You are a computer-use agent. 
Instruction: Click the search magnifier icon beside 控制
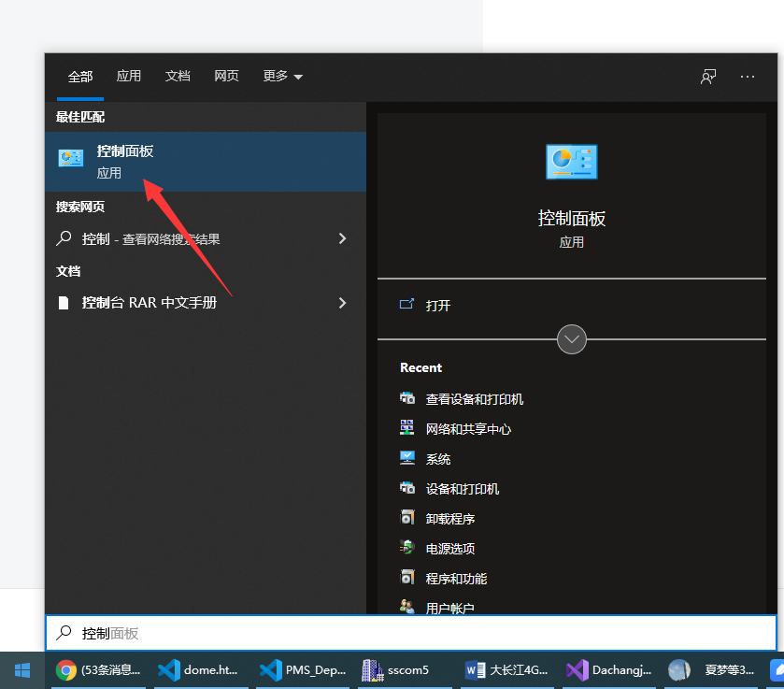(x=64, y=238)
